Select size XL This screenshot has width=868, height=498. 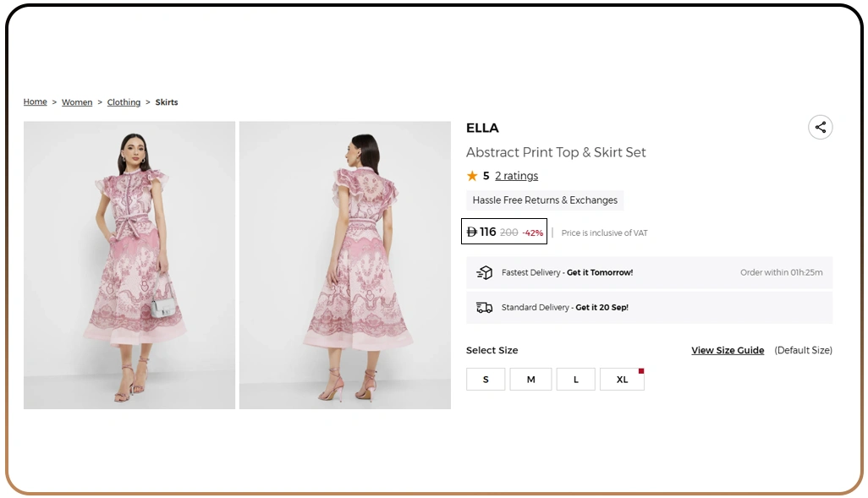(x=622, y=379)
